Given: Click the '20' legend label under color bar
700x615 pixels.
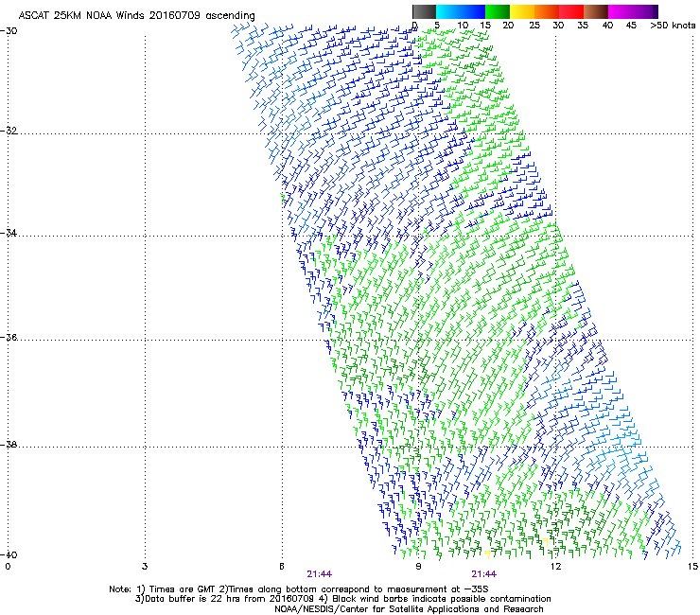Looking at the screenshot, I should [508, 26].
